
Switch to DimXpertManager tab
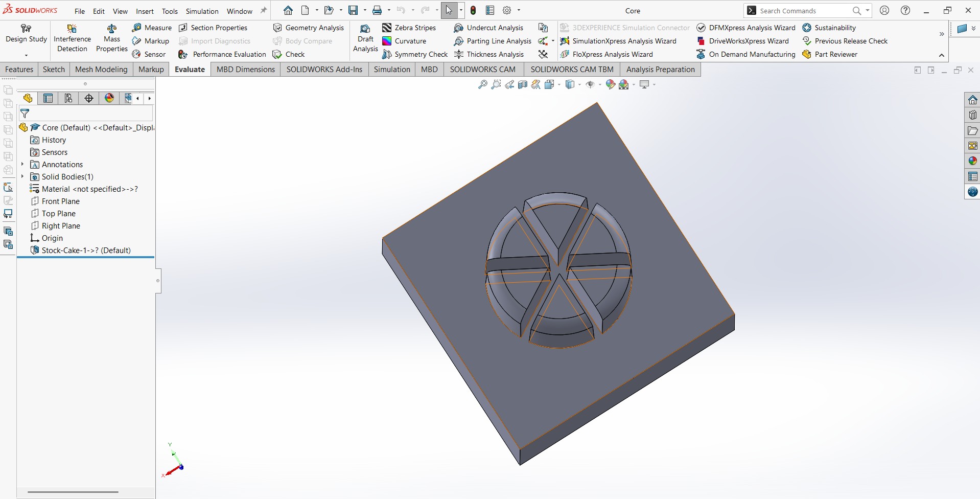[89, 98]
